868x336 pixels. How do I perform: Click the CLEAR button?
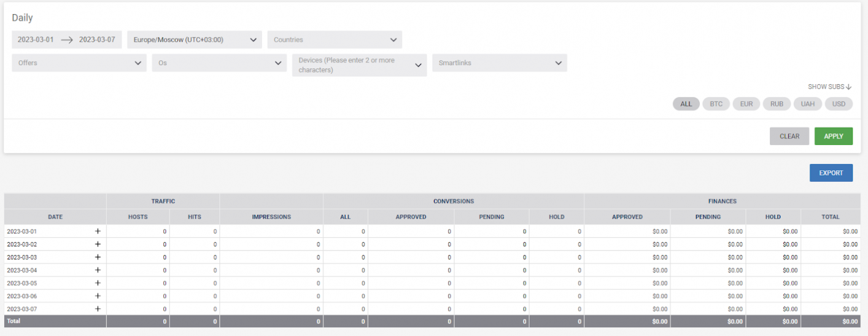point(789,136)
